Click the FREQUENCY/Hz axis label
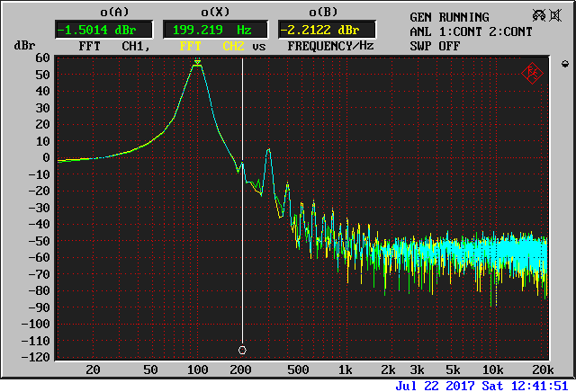The height and width of the screenshot is (392, 576). coord(330,46)
